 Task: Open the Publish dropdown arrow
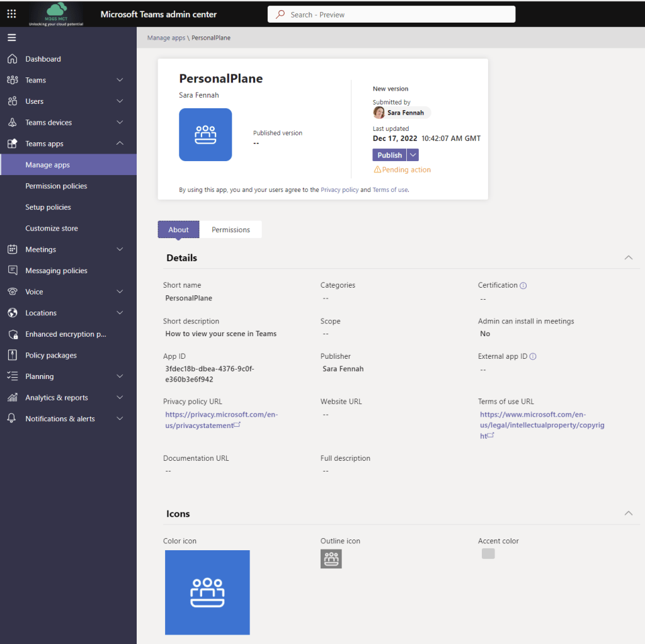pos(413,155)
